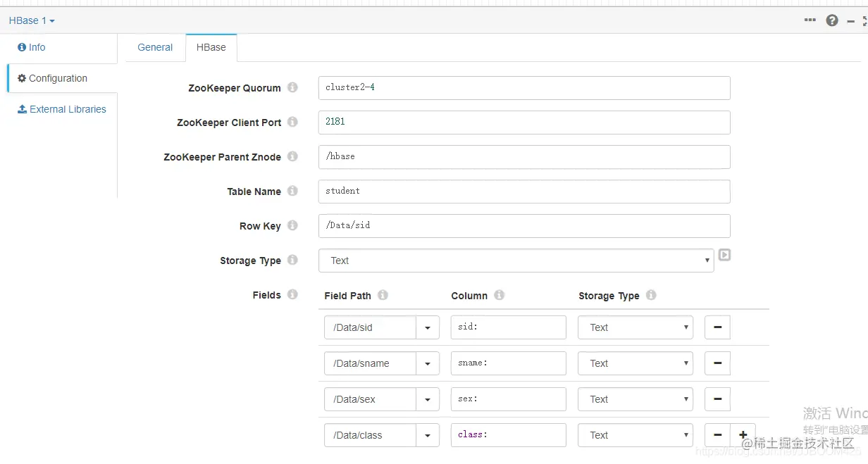Click info icon beside ZooKeeper Quorum
The width and height of the screenshot is (868, 464).
click(x=292, y=88)
